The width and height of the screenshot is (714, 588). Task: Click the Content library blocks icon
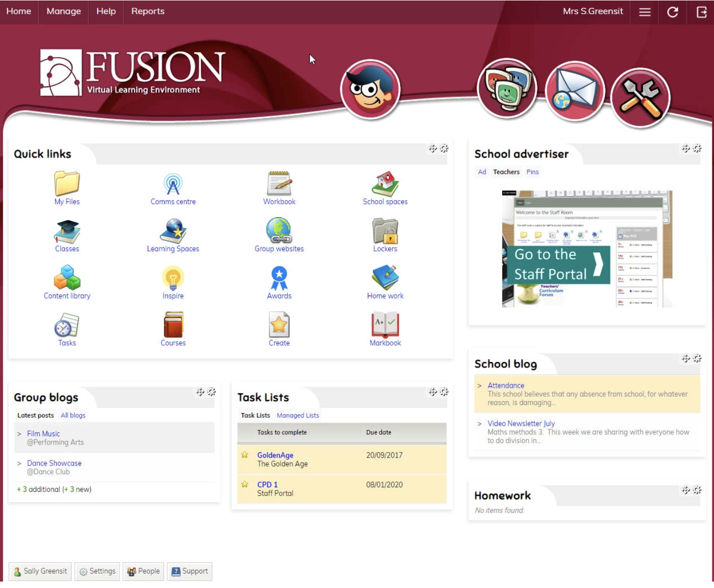(67, 278)
